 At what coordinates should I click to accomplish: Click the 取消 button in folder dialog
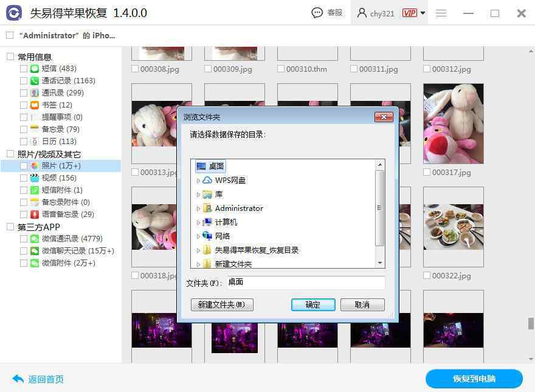coord(362,304)
